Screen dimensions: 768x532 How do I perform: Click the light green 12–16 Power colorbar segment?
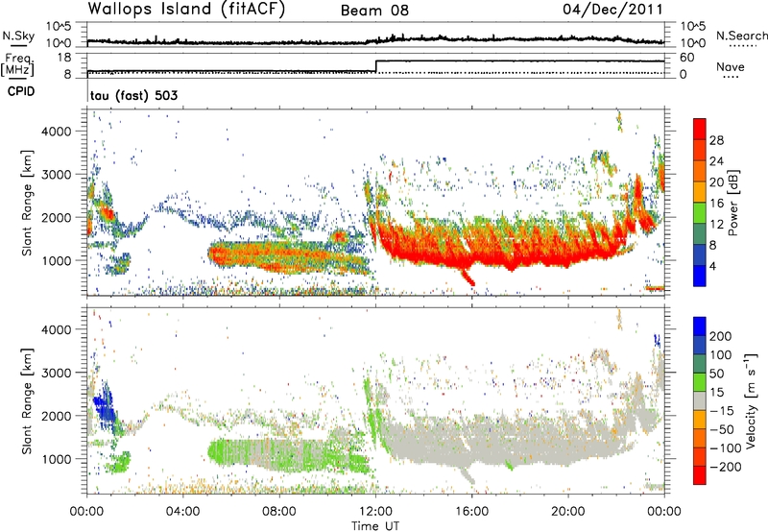pyautogui.click(x=700, y=212)
